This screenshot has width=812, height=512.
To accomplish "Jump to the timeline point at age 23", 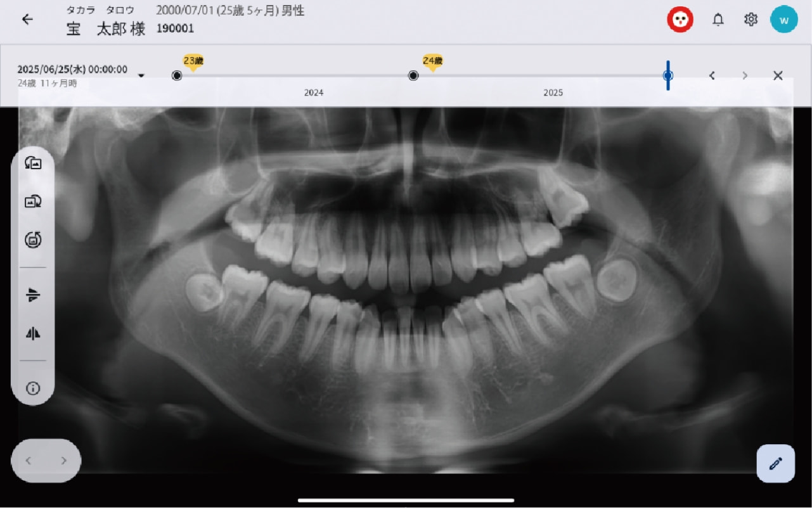I will (x=177, y=75).
